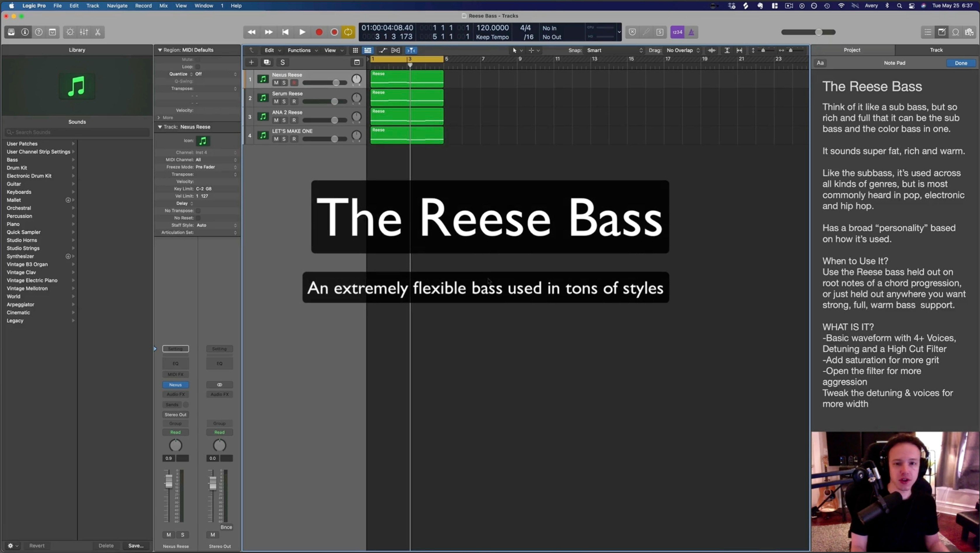Click the Nexus instrument slot button

pos(176,385)
